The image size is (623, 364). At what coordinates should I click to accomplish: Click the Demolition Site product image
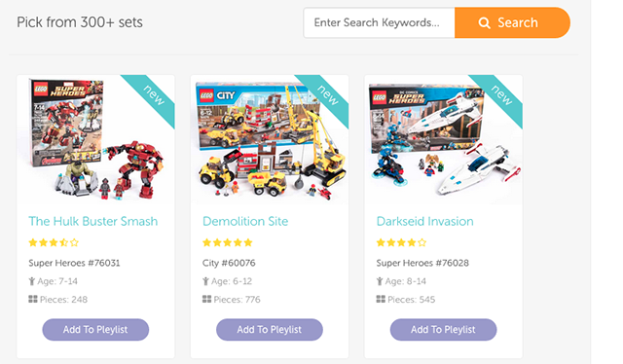click(270, 139)
